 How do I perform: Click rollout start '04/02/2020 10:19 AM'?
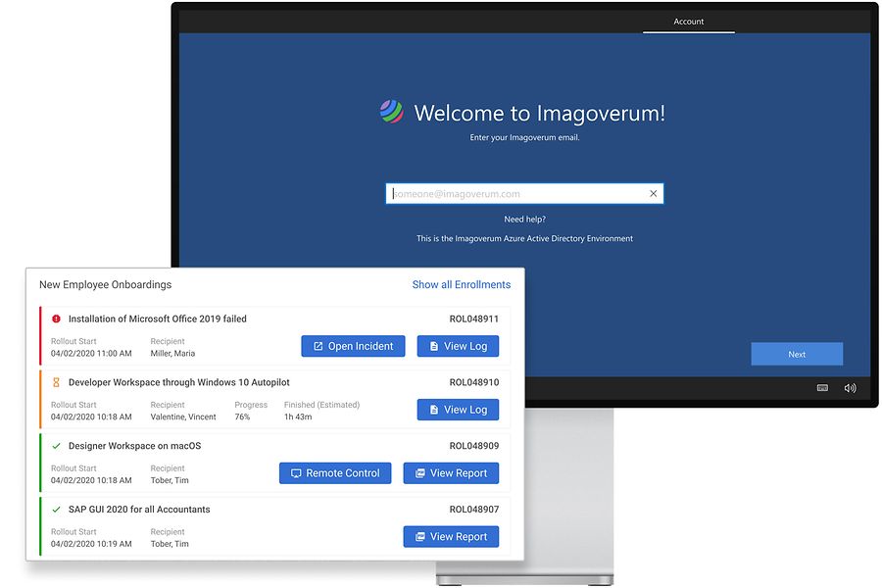pos(91,544)
